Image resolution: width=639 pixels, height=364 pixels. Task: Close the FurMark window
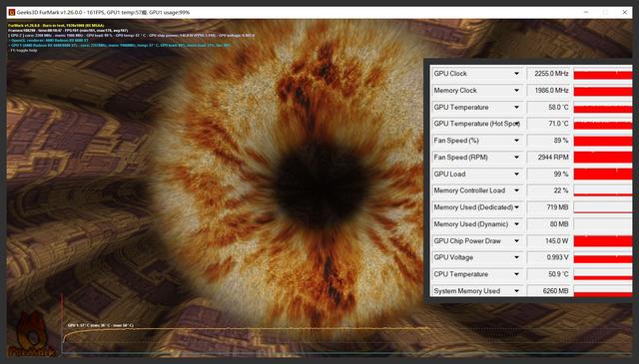[x=624, y=13]
